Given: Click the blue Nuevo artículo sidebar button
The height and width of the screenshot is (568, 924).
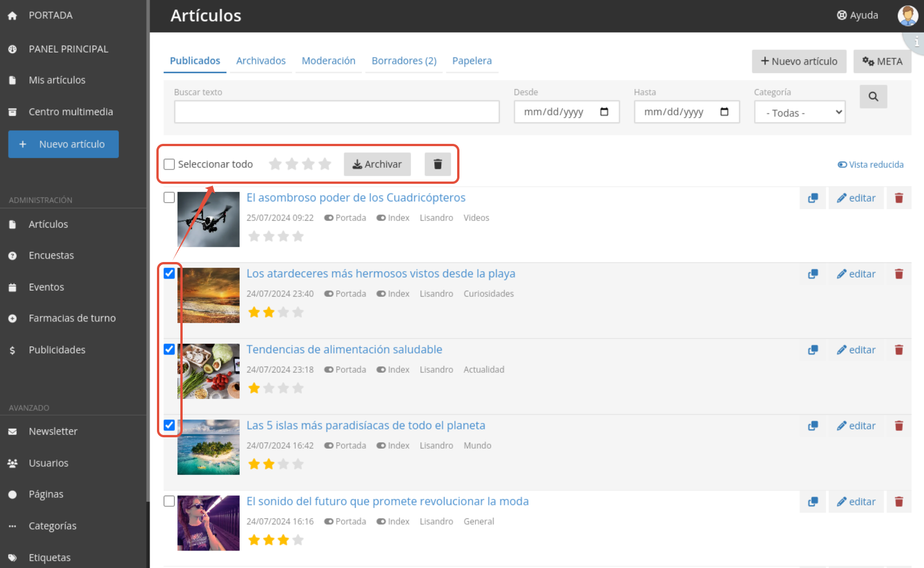Looking at the screenshot, I should 63,144.
